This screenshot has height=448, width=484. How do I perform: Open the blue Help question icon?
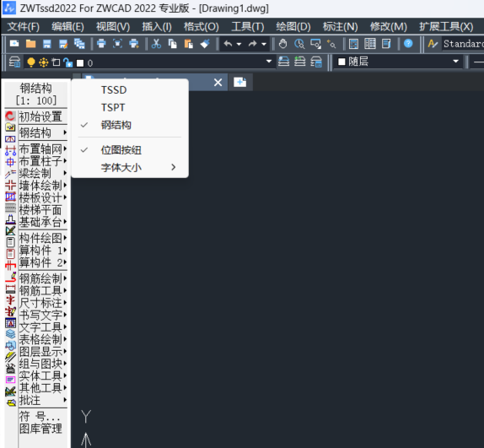pos(408,44)
